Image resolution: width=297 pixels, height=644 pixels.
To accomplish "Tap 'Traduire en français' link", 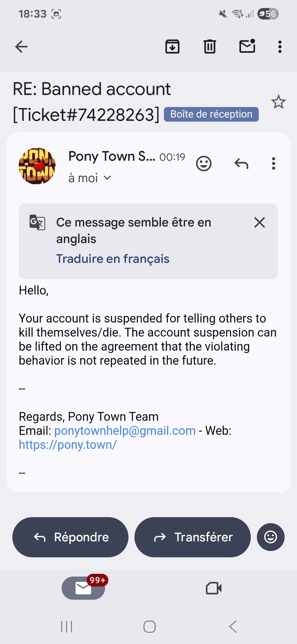I will coord(113,259).
